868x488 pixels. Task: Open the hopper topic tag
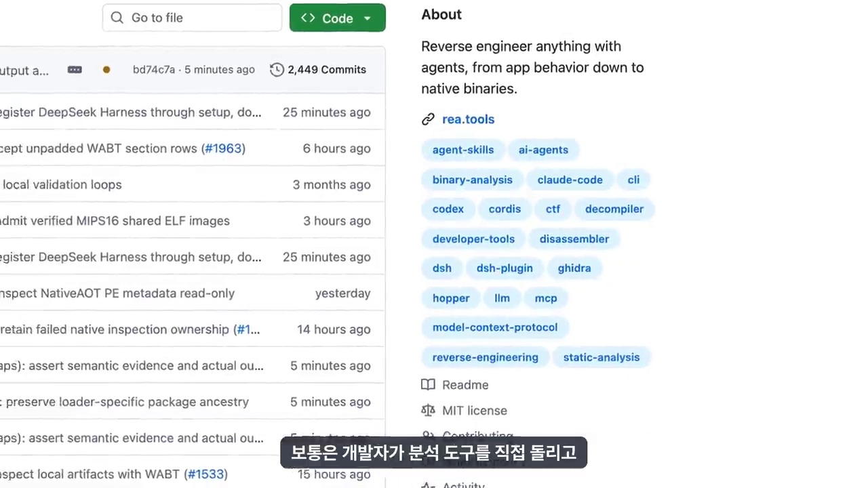coord(451,298)
